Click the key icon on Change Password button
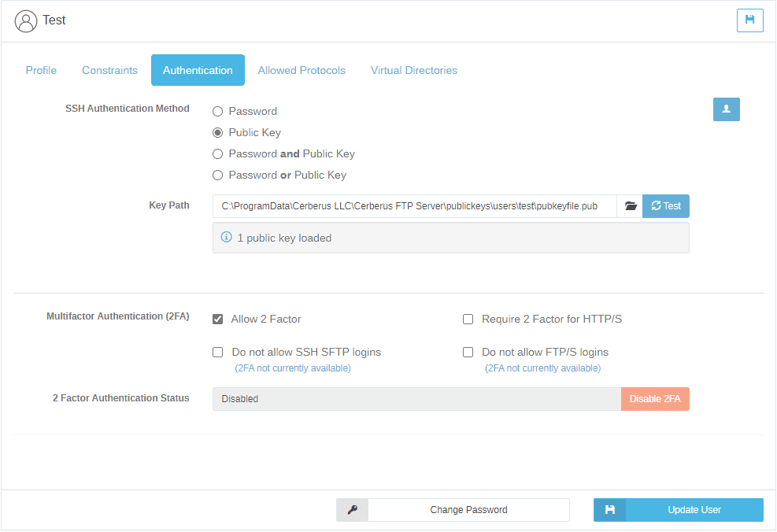777x532 pixels. [x=351, y=510]
